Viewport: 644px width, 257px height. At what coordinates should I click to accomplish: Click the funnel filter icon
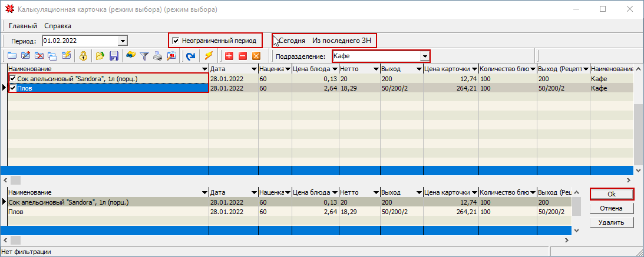(x=144, y=56)
